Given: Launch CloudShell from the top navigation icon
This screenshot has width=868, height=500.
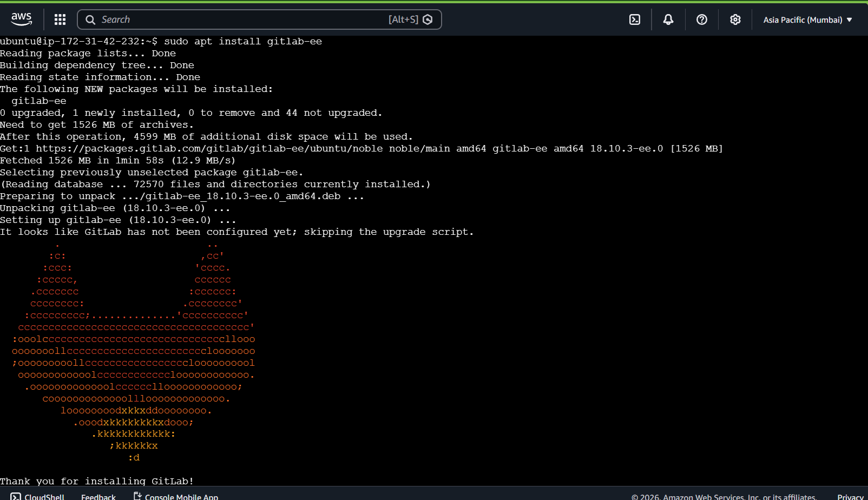Looking at the screenshot, I should (635, 20).
